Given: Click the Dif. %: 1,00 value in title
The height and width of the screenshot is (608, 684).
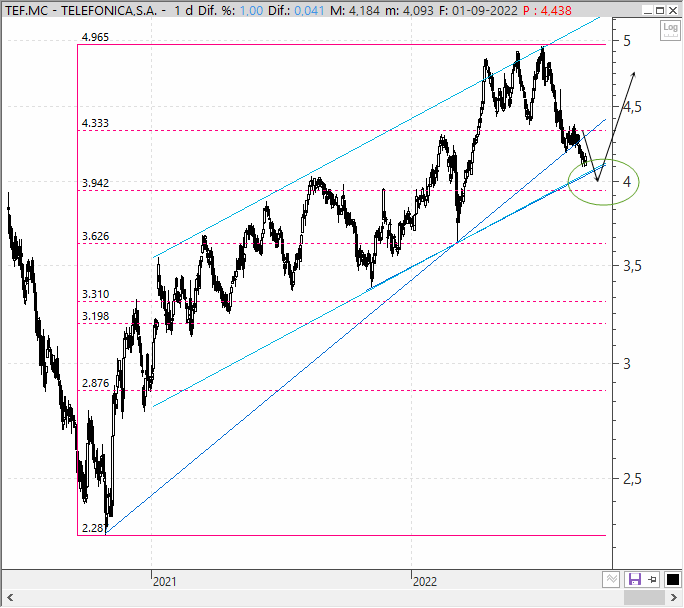Looking at the screenshot, I should pos(230,10).
